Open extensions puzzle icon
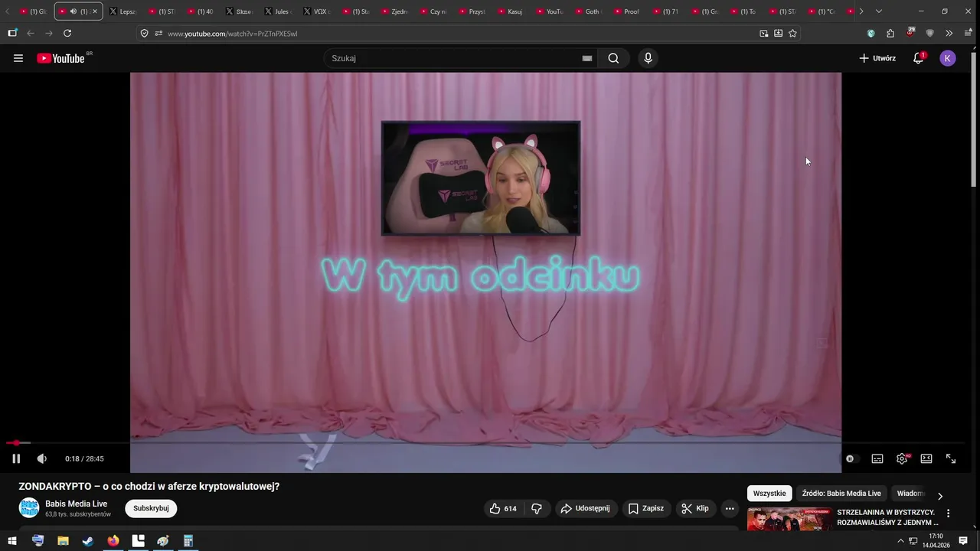 coord(890,33)
